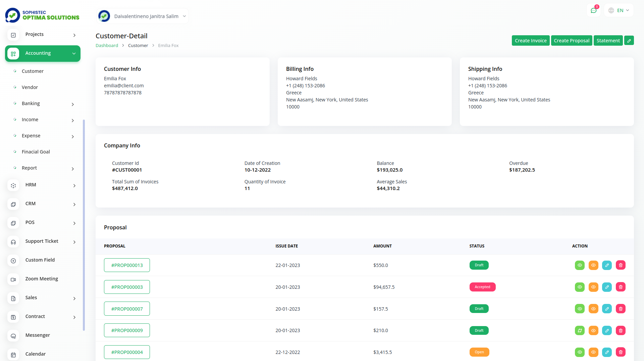Click orange eye icon for #PROP000003
The image size is (644, 361).
coord(593,287)
